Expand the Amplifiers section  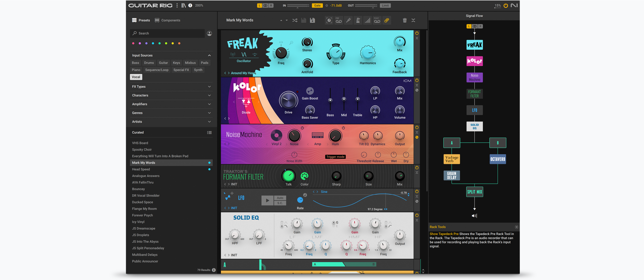tap(210, 104)
